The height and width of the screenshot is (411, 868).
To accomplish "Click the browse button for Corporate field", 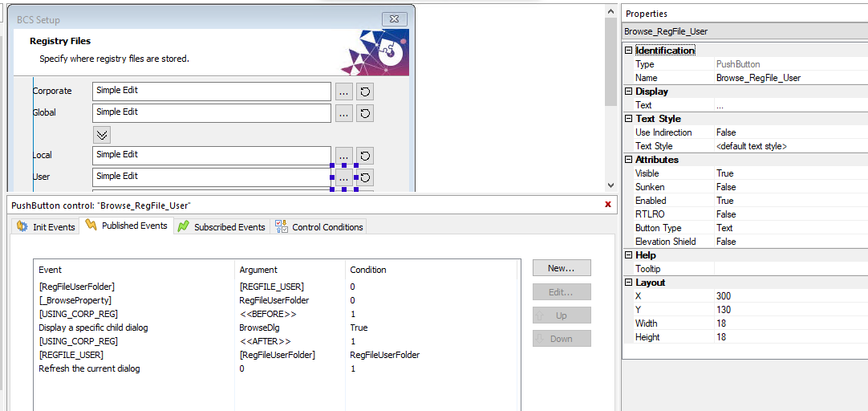I will 344,92.
